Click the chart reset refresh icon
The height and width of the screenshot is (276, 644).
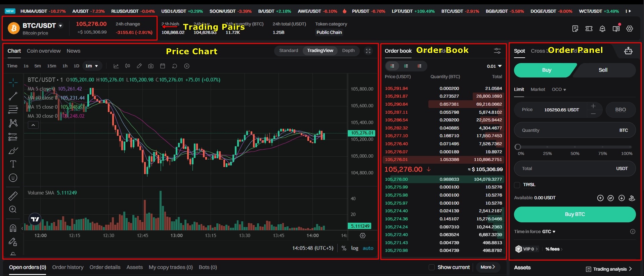[x=174, y=66]
